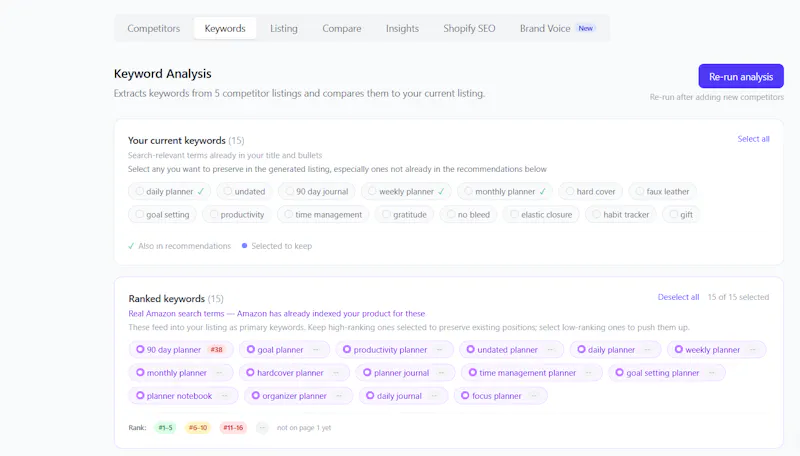The width and height of the screenshot is (800, 456).
Task: Open the Keywords tab
Action: tap(225, 29)
